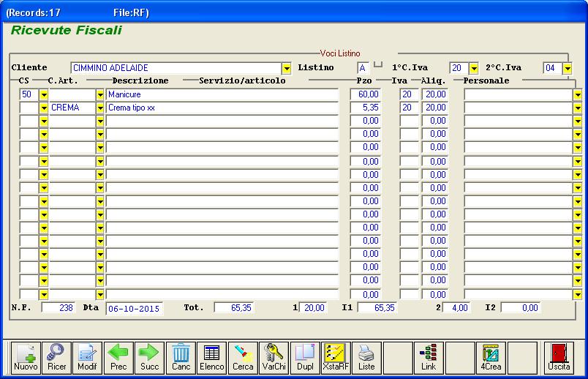Open CS dropdown in Crema tipo xx row
This screenshot has width=588, height=379.
click(44, 108)
